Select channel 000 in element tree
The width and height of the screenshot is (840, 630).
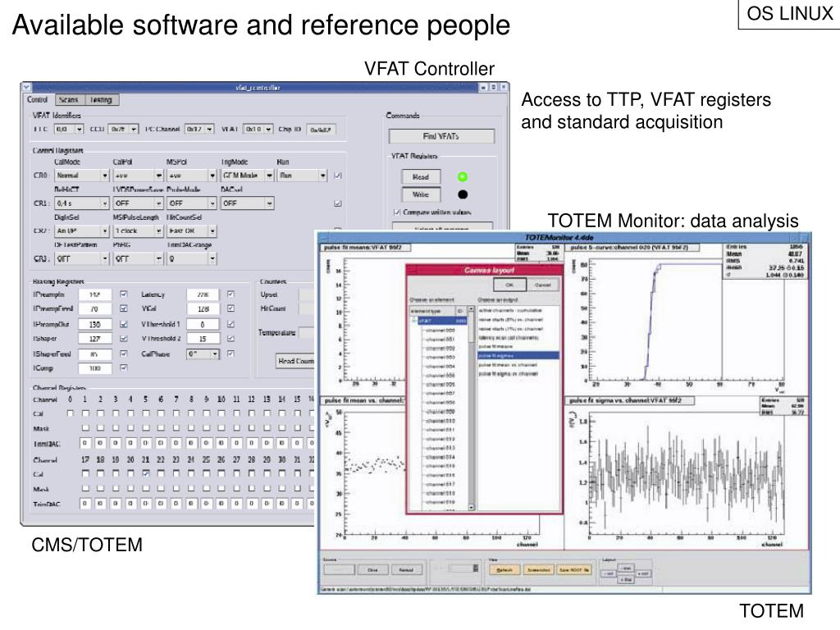coord(441,330)
